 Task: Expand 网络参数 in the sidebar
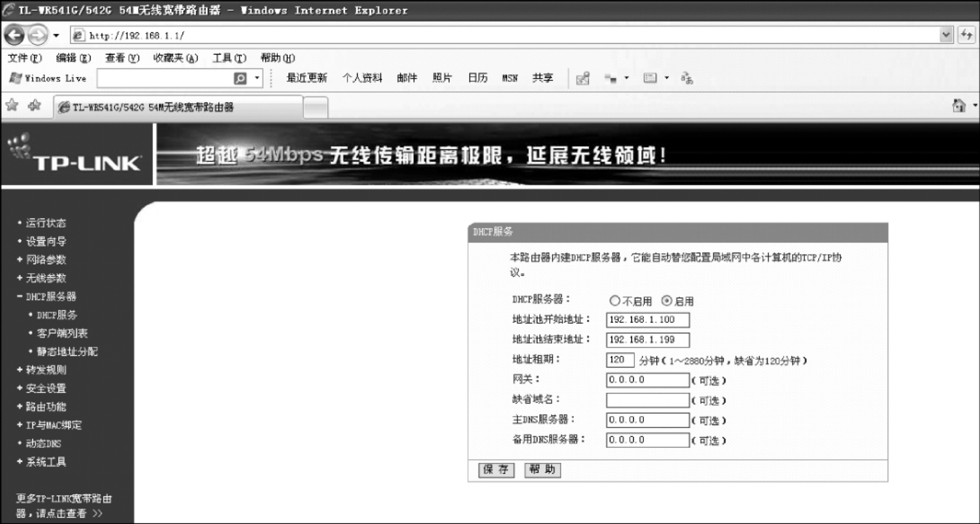pyautogui.click(x=46, y=260)
